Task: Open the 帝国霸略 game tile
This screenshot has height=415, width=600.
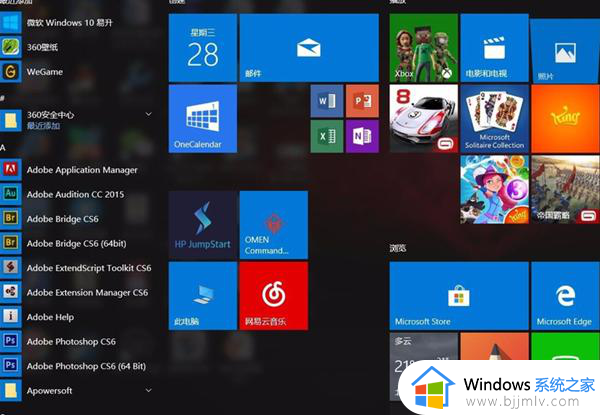Action: pyautogui.click(x=566, y=190)
